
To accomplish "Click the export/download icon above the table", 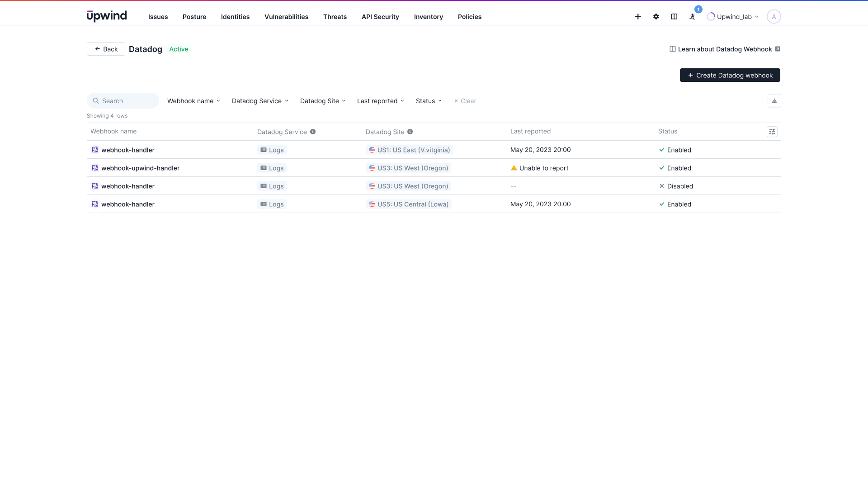I will point(774,100).
